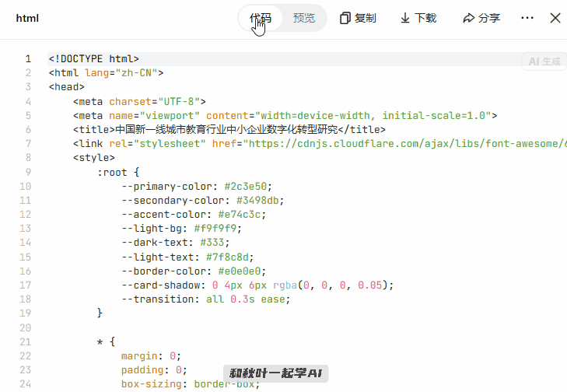Click the title tag text line
Screen dimensions: 567x392
[x=229, y=130]
